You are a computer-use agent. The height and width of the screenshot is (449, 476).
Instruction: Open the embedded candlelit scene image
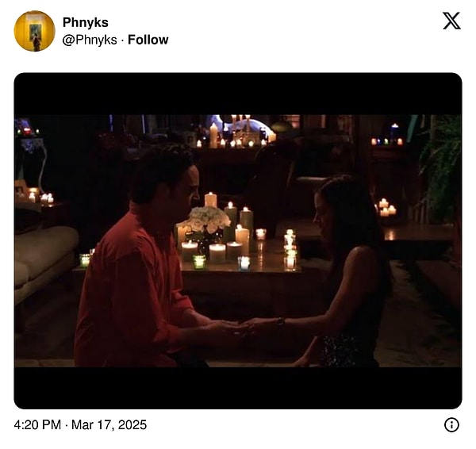pyautogui.click(x=238, y=240)
